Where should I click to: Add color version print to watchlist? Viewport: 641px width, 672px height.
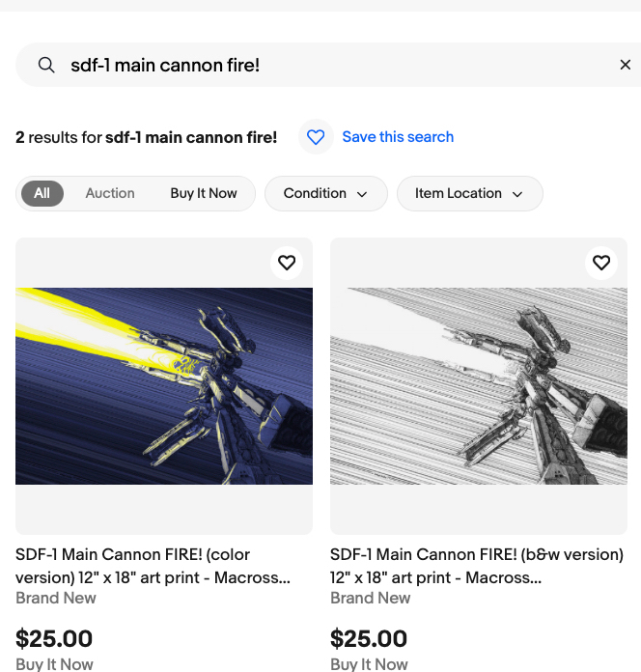point(287,263)
